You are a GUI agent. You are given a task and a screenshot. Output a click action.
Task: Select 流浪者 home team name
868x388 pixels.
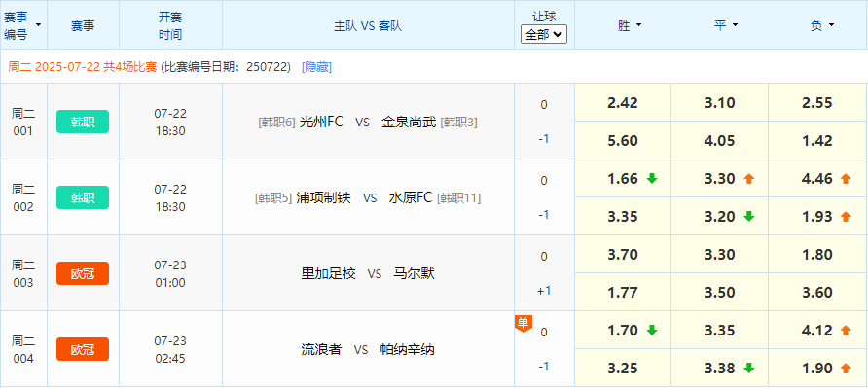tap(321, 349)
